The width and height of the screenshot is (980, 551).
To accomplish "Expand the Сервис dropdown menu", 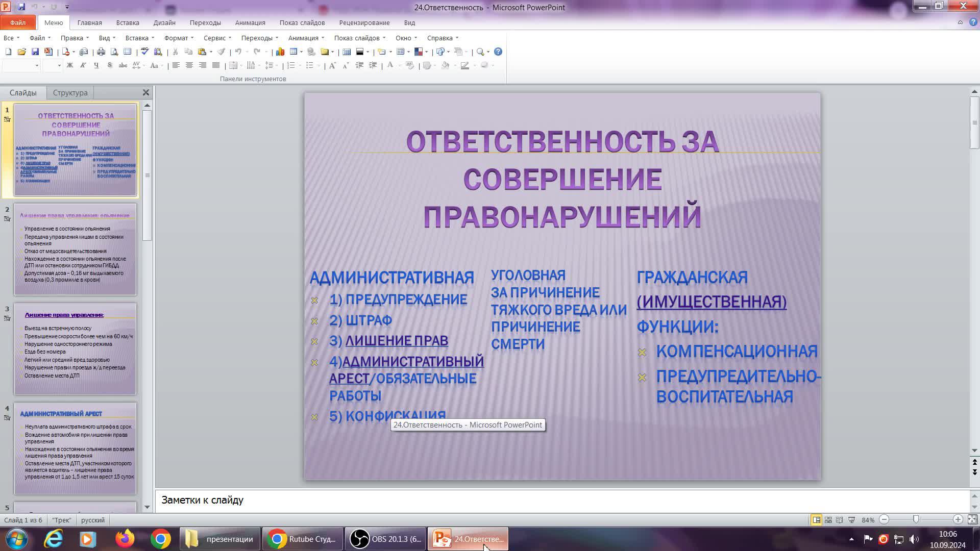I will coord(216,38).
